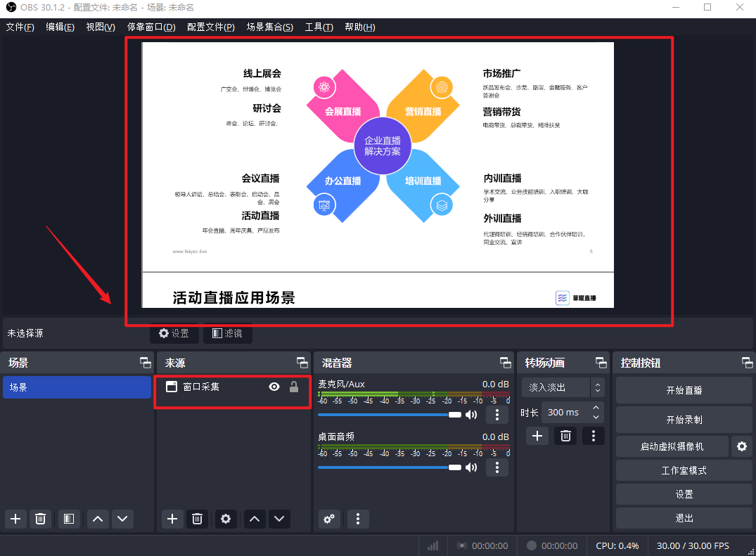The width and height of the screenshot is (756, 556).
Task: Add a new scene with the plus icon
Action: [x=15, y=519]
